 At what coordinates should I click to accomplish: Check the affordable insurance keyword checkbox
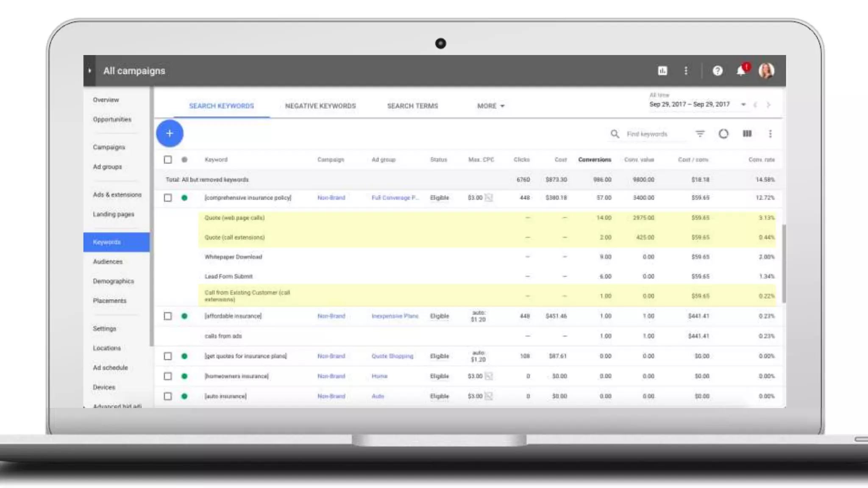click(168, 316)
